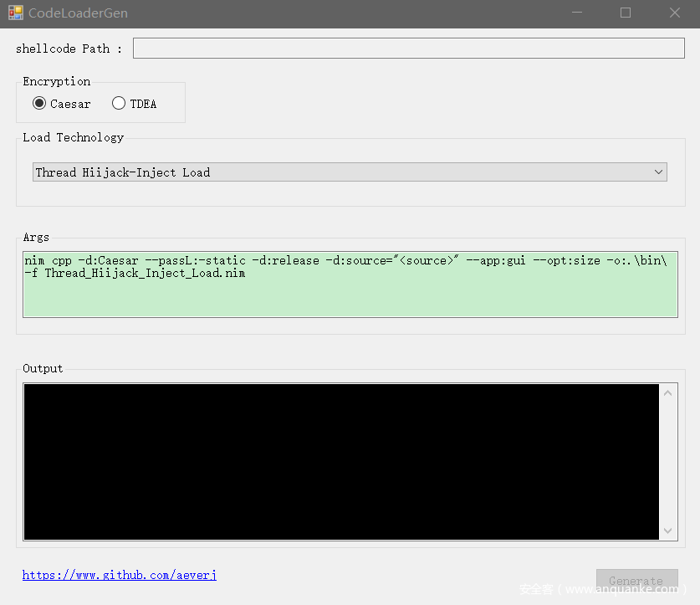Select the Caesar encryption radio button
The width and height of the screenshot is (700, 605).
tap(39, 104)
